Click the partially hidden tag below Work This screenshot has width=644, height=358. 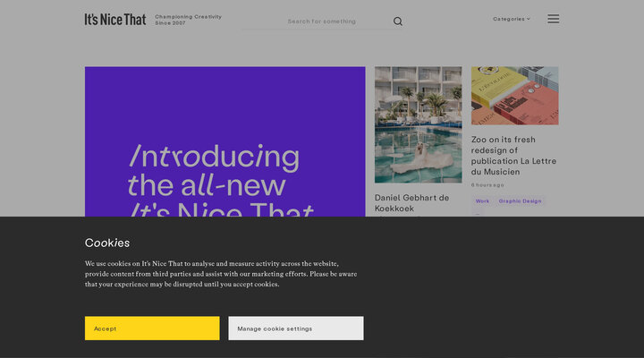(x=478, y=214)
